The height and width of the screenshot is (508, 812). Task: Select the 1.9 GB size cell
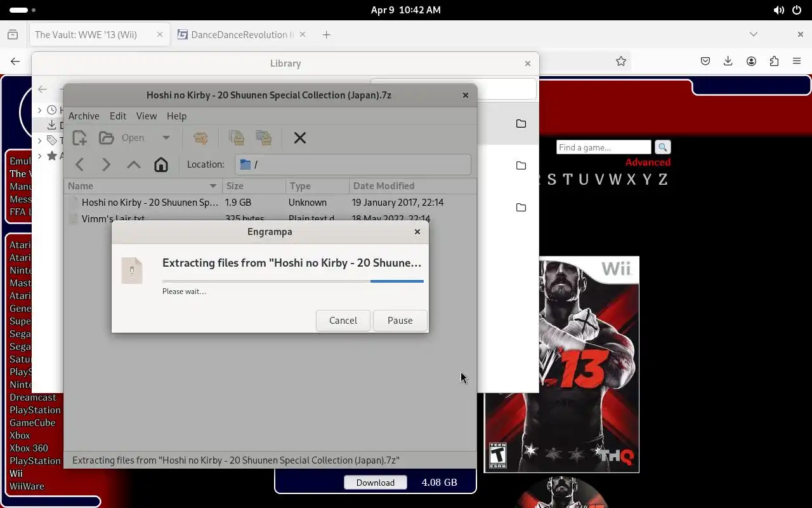(238, 203)
